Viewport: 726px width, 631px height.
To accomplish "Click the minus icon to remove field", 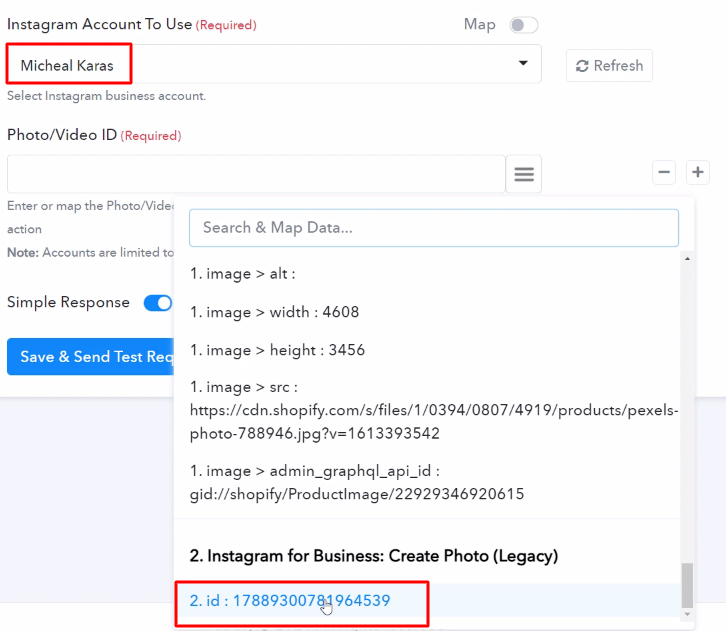I will [664, 172].
